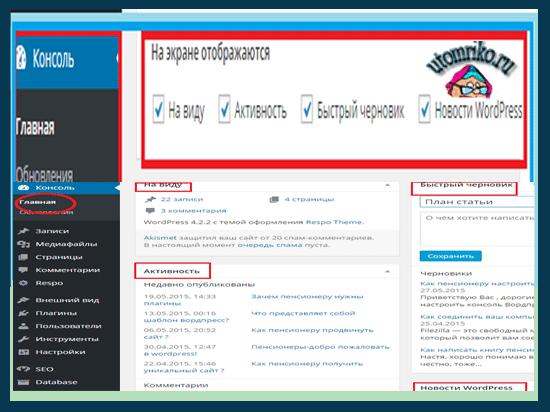The height and width of the screenshot is (412, 550).
Task: Open Плагины via its plug icon
Action: (24, 313)
